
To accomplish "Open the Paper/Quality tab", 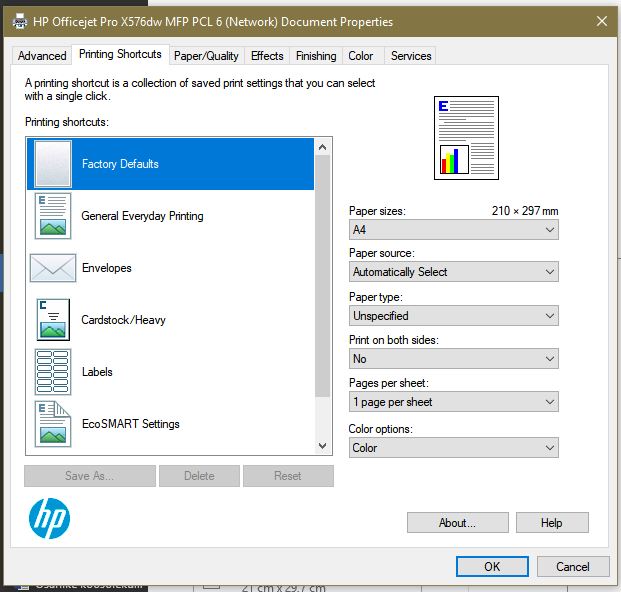I will [206, 56].
